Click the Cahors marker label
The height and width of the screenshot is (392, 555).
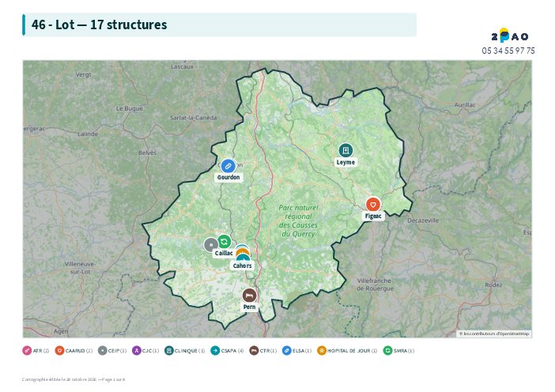243,266
